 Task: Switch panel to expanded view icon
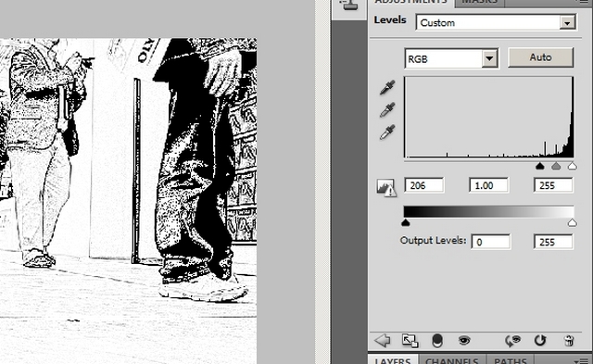(x=410, y=341)
